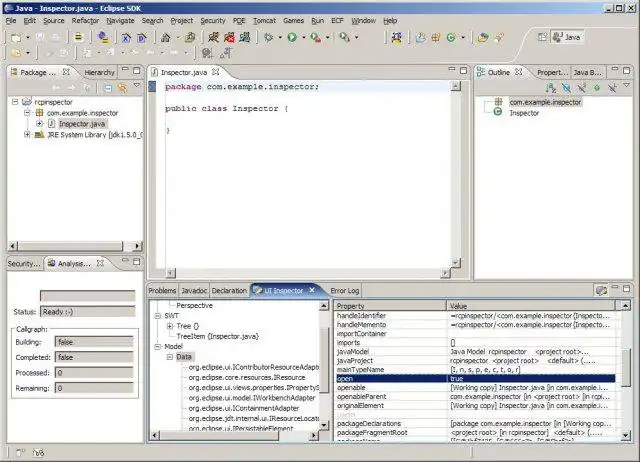Click the Hide Fields icon in Outline toolbar
The width and height of the screenshot is (640, 462).
click(566, 87)
